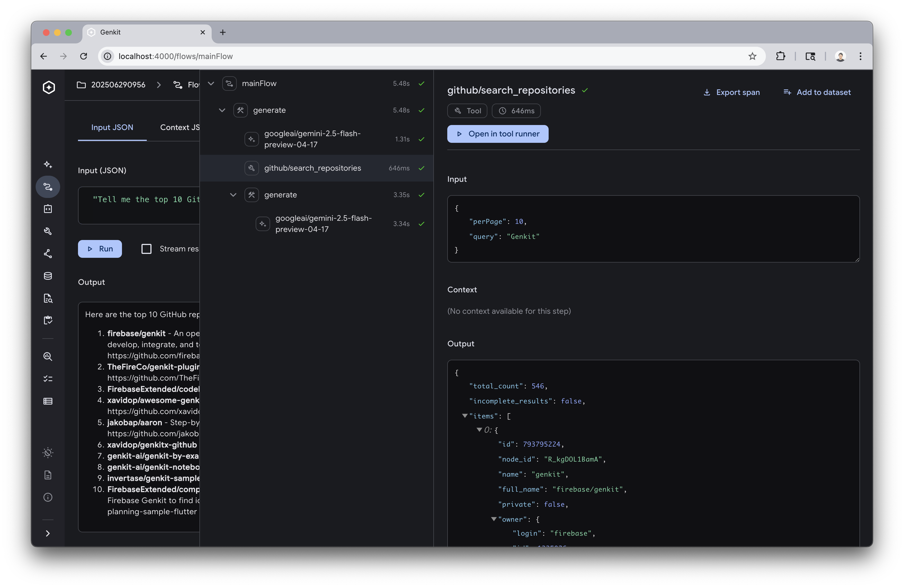The image size is (904, 588).
Task: Go back with browser back arrow
Action: (x=44, y=56)
